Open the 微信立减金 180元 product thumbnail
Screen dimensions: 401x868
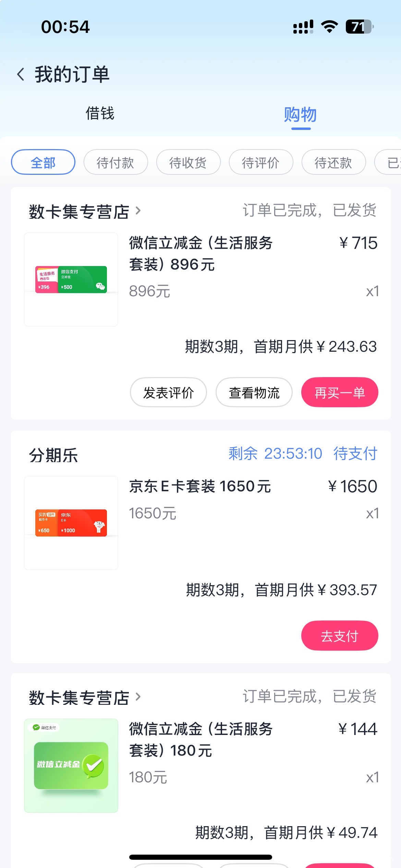(x=71, y=765)
